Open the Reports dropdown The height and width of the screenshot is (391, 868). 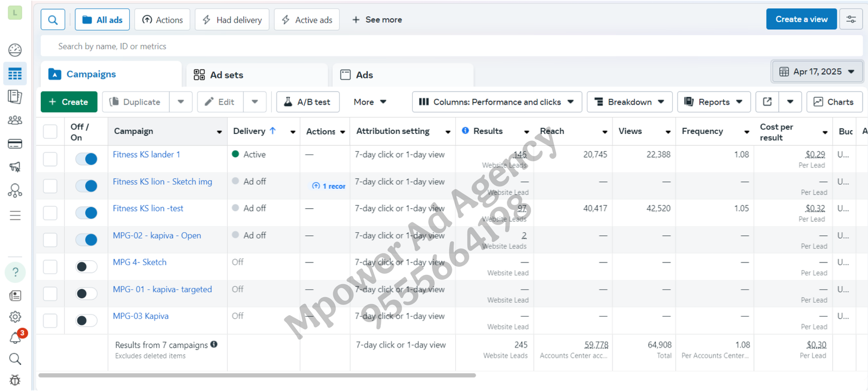713,102
